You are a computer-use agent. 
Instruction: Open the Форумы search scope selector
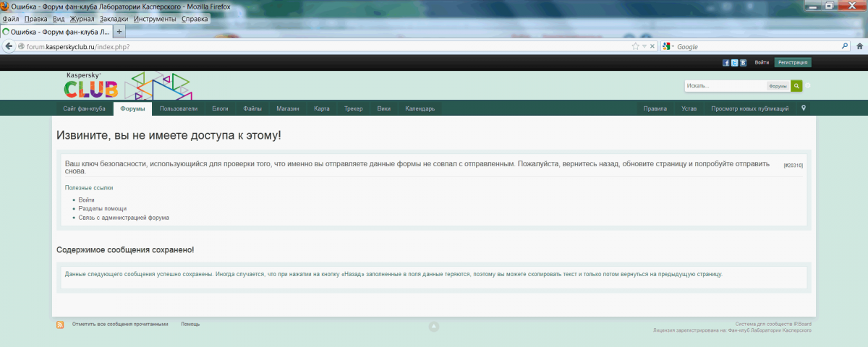click(778, 86)
